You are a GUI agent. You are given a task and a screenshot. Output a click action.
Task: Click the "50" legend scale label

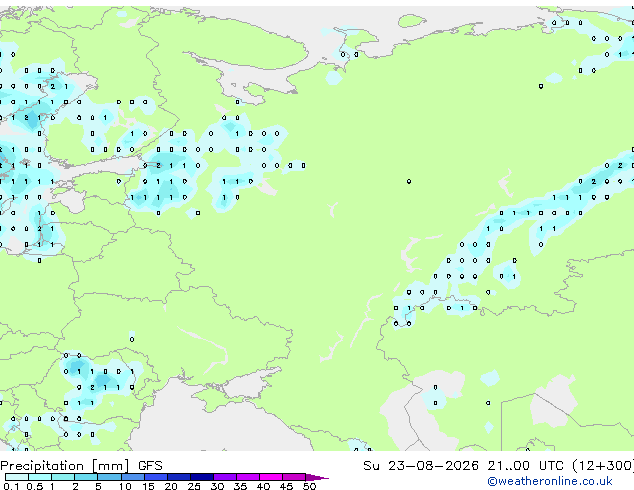coord(309,486)
